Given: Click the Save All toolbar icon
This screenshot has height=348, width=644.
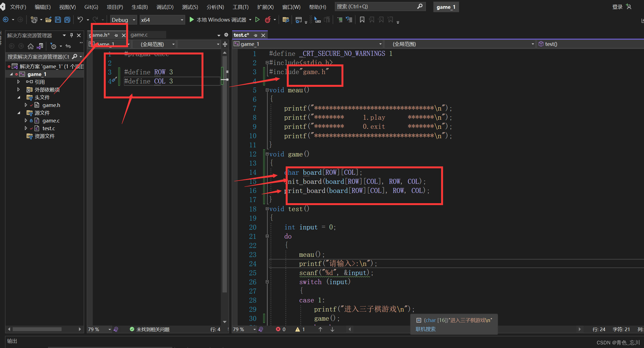Looking at the screenshot, I should click(x=67, y=20).
